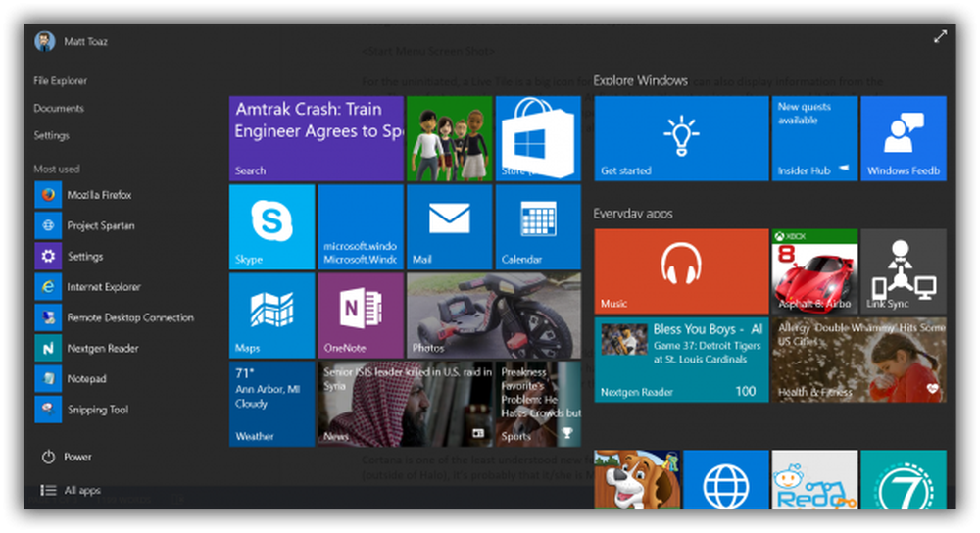
Task: Launch the Skype tile
Action: pyautogui.click(x=271, y=227)
